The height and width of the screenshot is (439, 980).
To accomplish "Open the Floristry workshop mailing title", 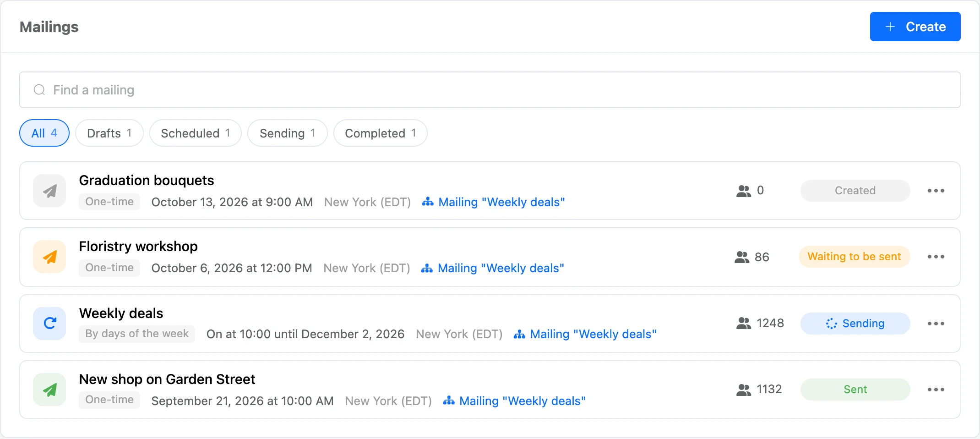I will [x=138, y=247].
